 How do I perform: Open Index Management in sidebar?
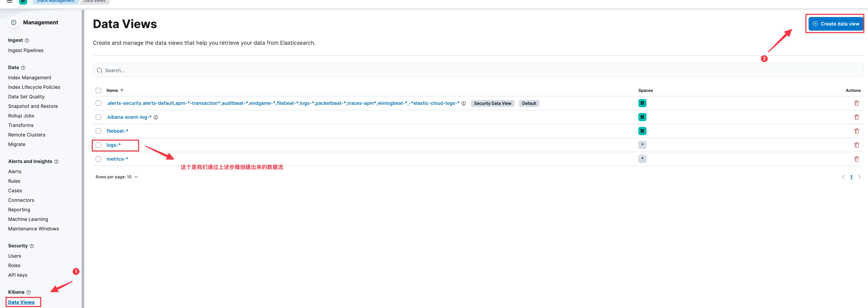(x=30, y=78)
